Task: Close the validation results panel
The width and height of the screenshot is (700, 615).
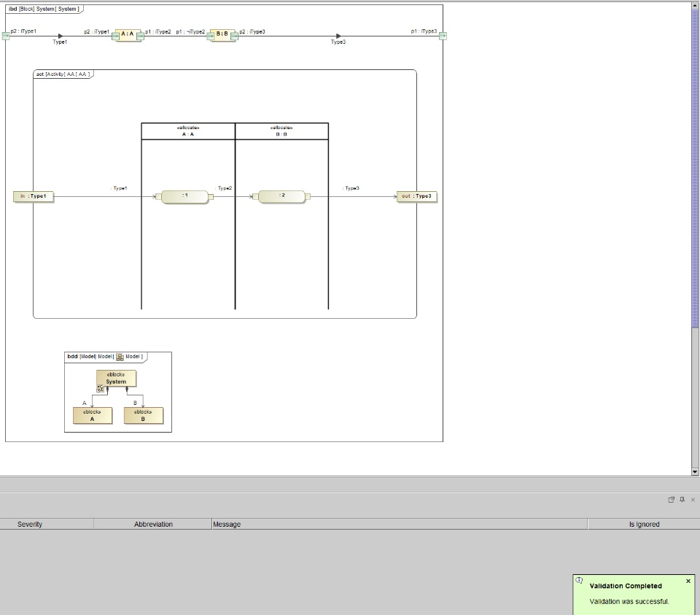Action: coord(693,500)
